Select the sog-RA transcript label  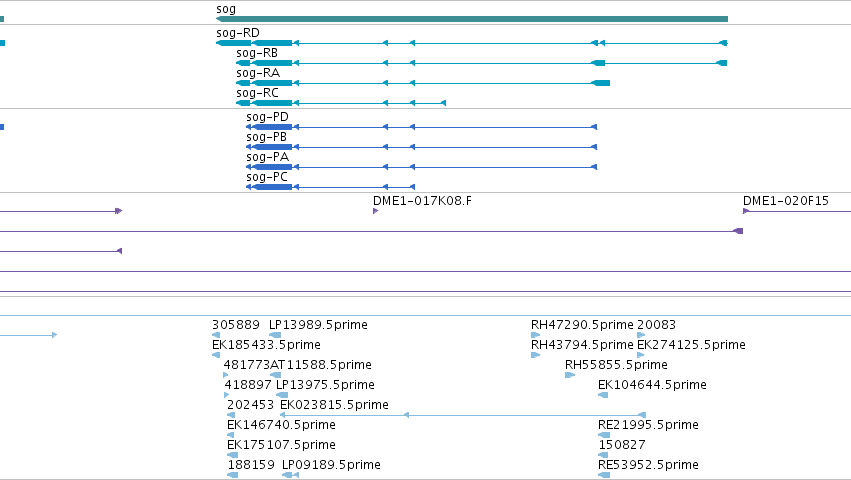[x=258, y=73]
